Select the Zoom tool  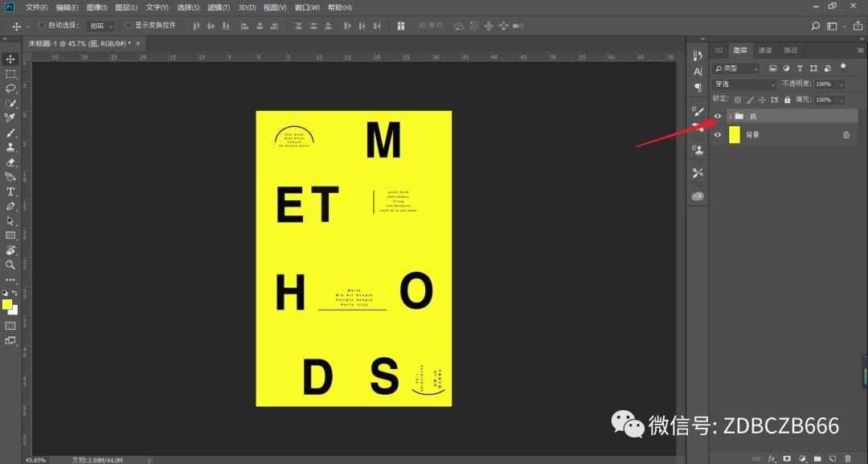pos(10,265)
